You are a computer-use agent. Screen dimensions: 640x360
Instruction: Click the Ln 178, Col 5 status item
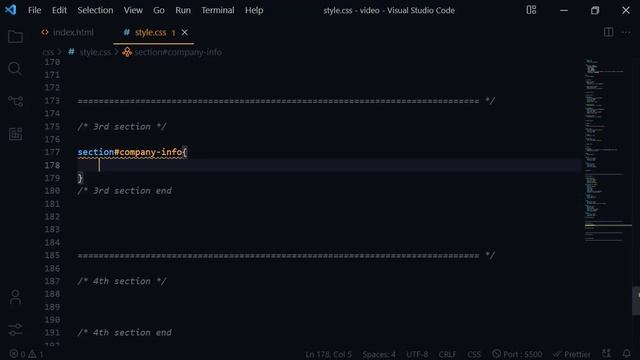(329, 354)
